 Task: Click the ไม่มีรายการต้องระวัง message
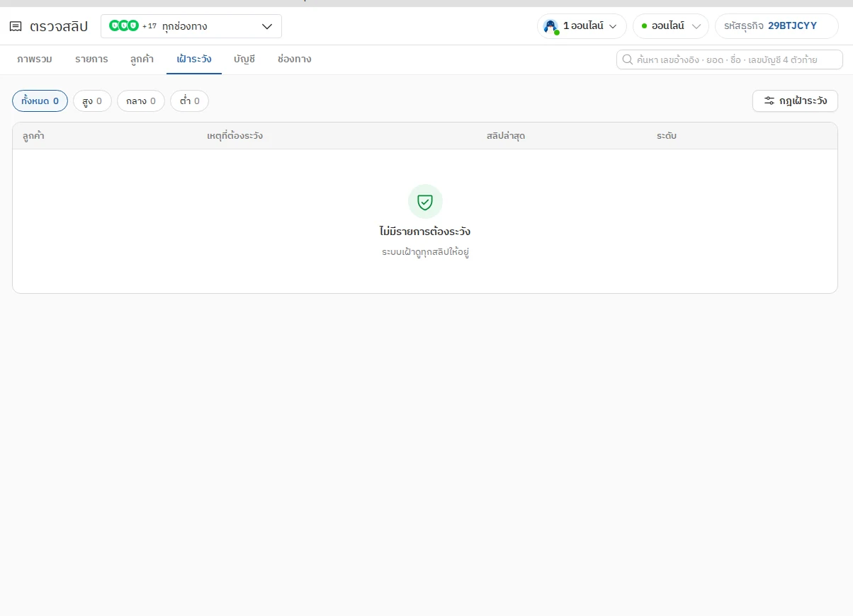pos(425,232)
